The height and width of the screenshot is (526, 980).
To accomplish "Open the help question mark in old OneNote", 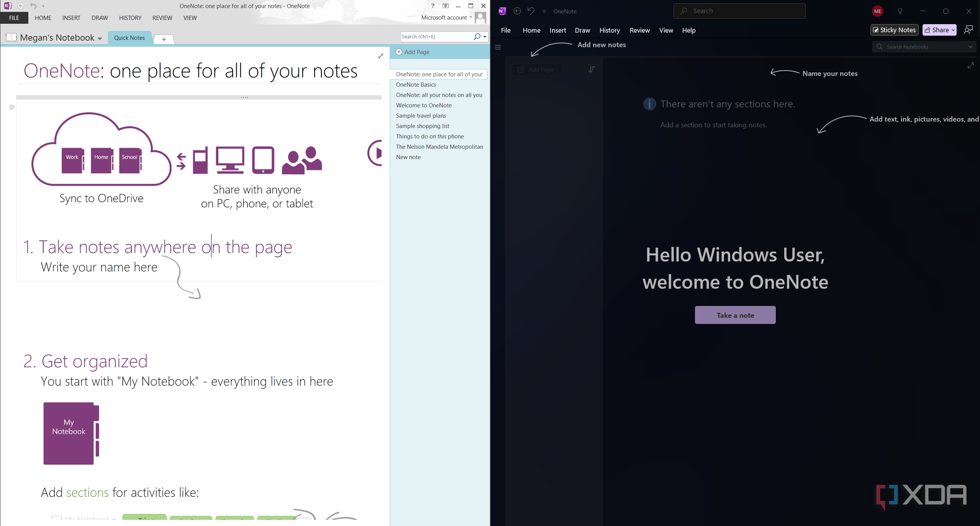I will click(433, 6).
